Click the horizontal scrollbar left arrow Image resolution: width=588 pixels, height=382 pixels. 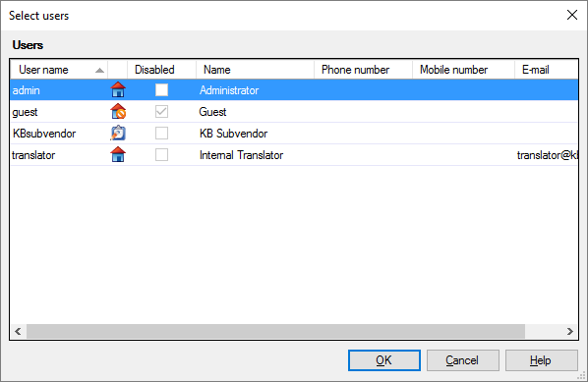18,331
